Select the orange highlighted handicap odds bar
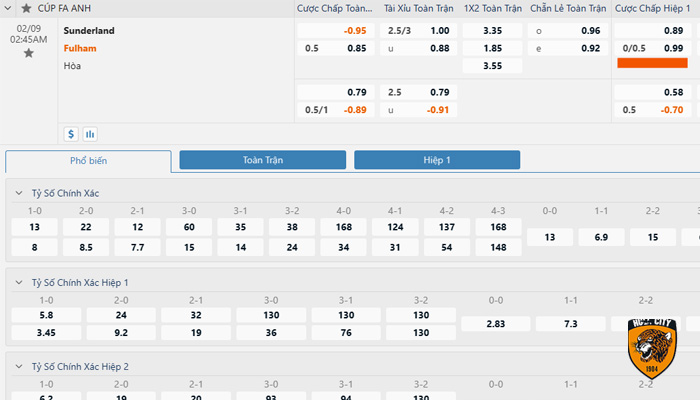 coord(652,63)
